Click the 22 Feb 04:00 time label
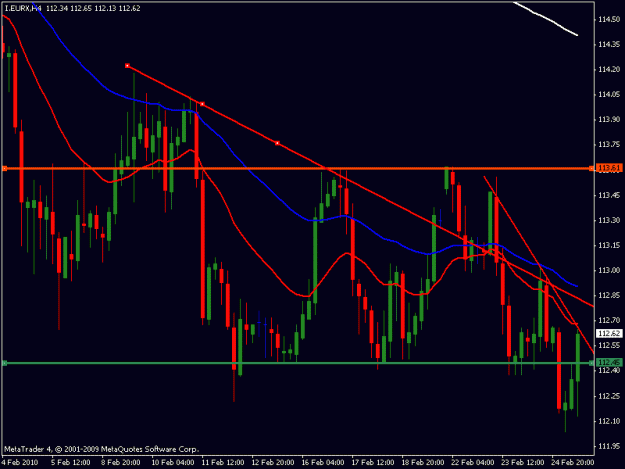The height and width of the screenshot is (469, 625). 473,462
